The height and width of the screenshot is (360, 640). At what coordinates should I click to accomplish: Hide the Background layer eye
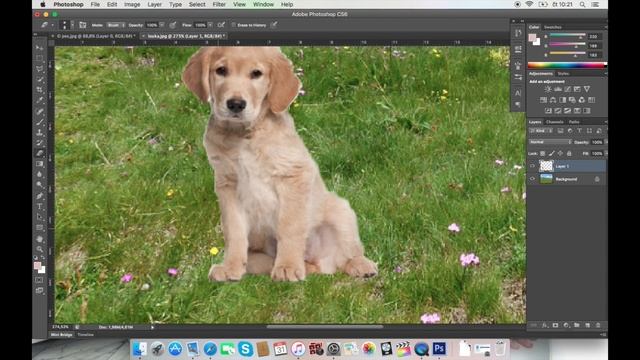(x=532, y=179)
